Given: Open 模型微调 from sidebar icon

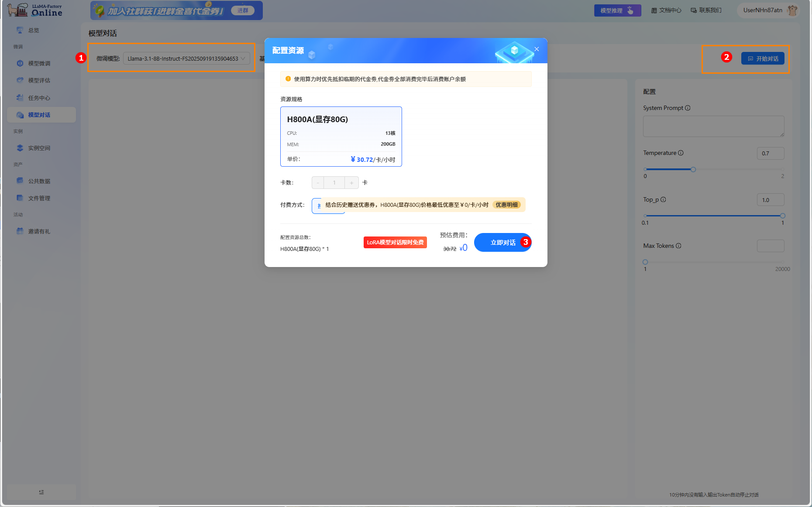Looking at the screenshot, I should tap(20, 63).
